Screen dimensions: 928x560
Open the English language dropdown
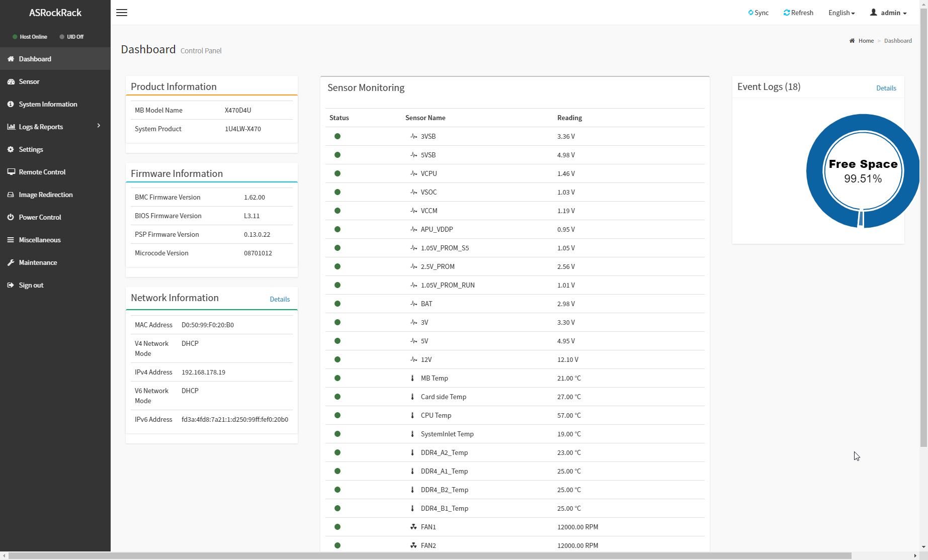[841, 13]
